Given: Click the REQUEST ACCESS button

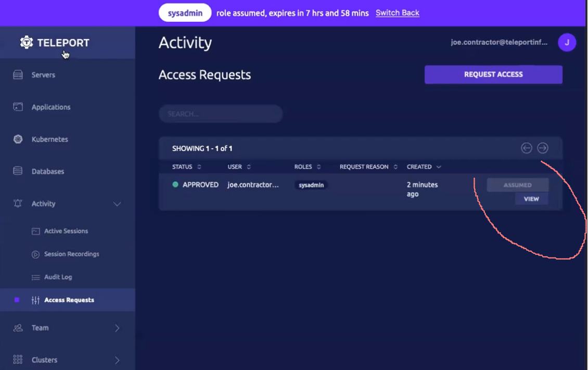Looking at the screenshot, I should coord(493,74).
